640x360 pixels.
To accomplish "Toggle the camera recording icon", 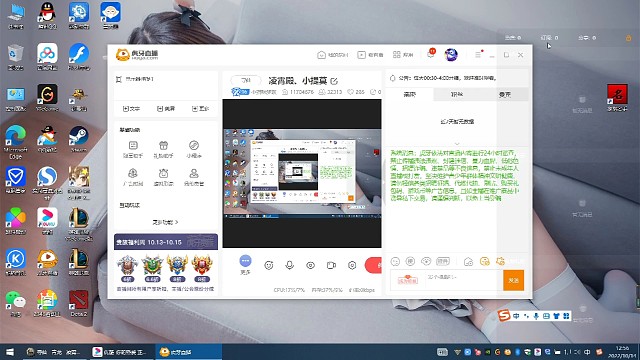I will click(331, 265).
